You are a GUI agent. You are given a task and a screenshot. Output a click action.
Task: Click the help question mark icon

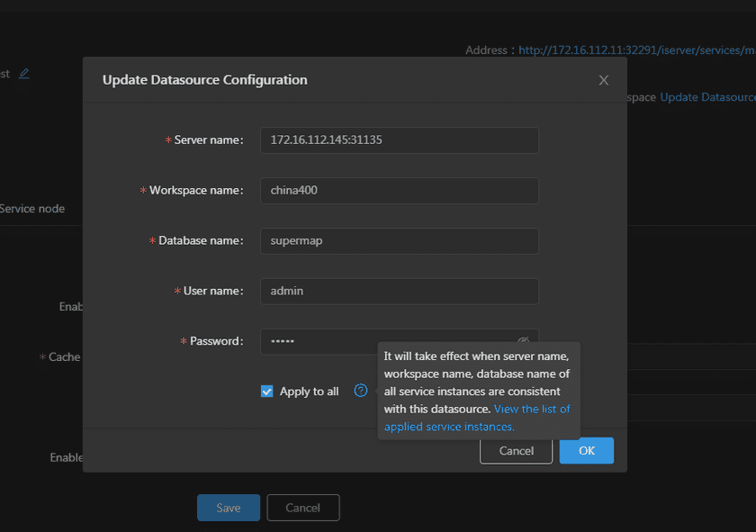coord(361,391)
